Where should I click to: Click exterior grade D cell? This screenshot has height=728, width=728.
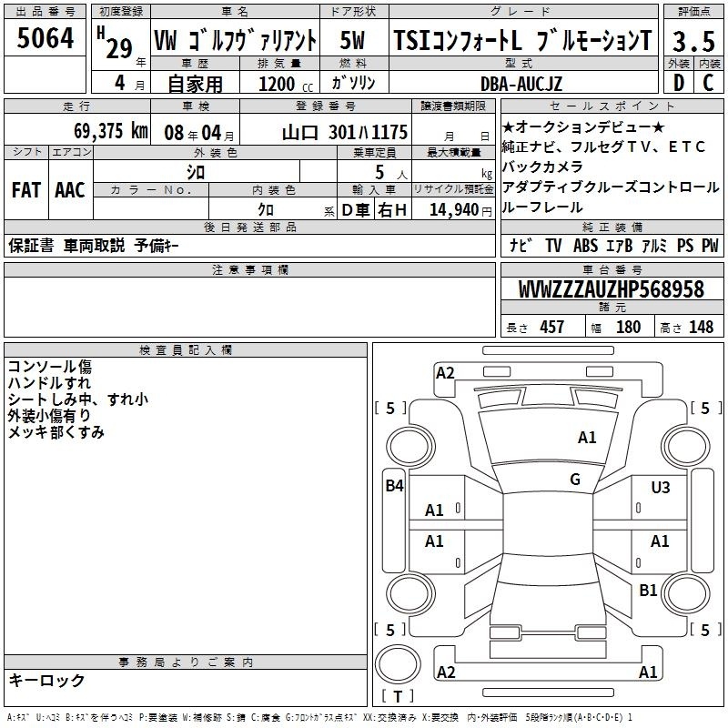(678, 83)
